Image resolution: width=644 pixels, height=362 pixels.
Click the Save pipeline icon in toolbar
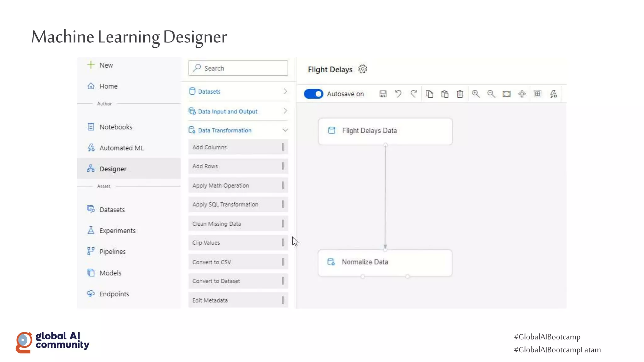(383, 94)
